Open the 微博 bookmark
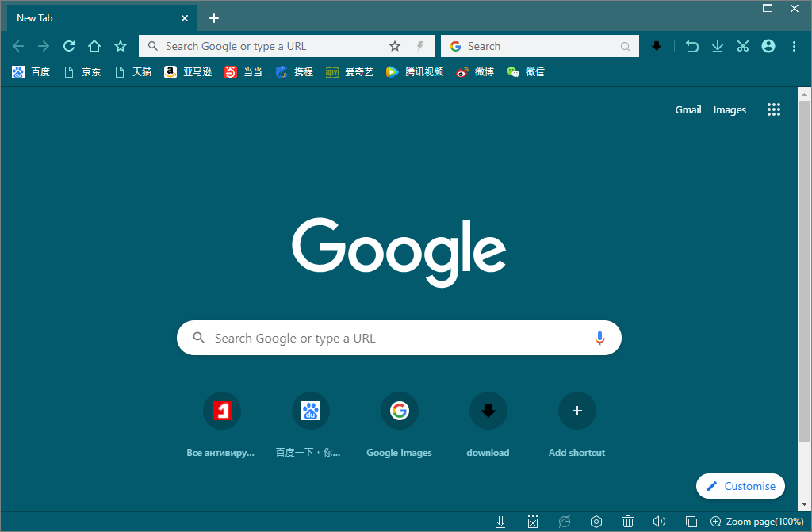This screenshot has width=812, height=532. tap(475, 72)
